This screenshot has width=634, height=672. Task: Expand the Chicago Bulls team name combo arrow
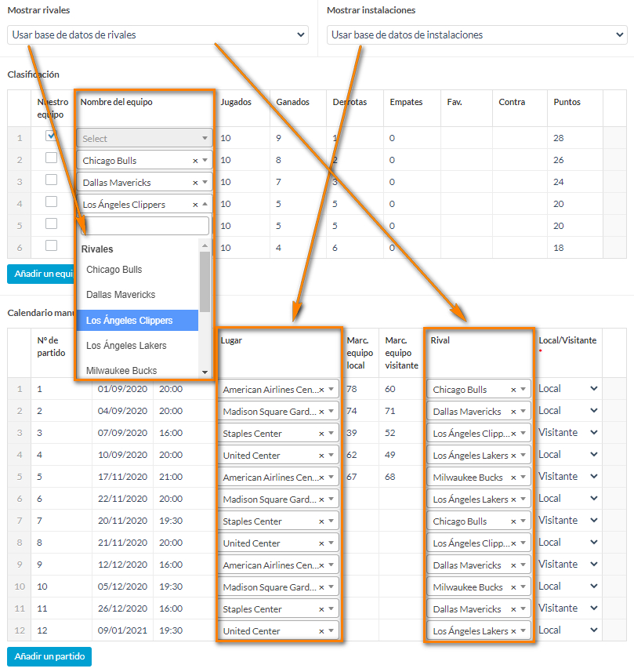click(x=205, y=160)
